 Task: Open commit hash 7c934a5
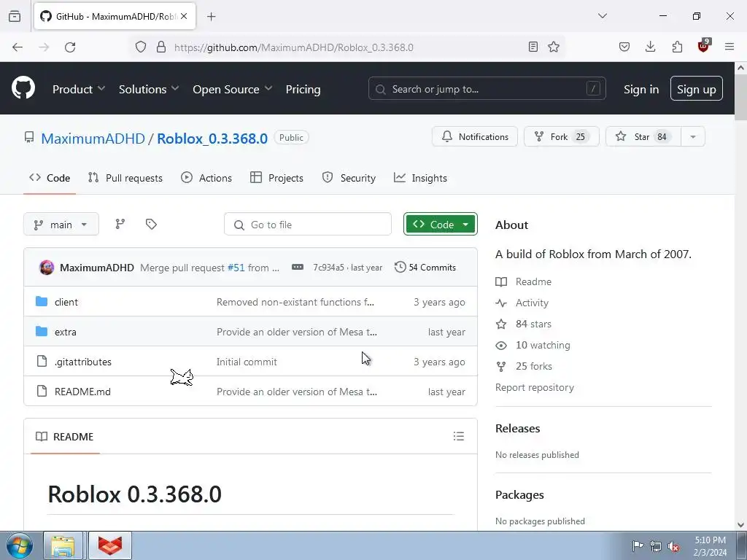(328, 268)
